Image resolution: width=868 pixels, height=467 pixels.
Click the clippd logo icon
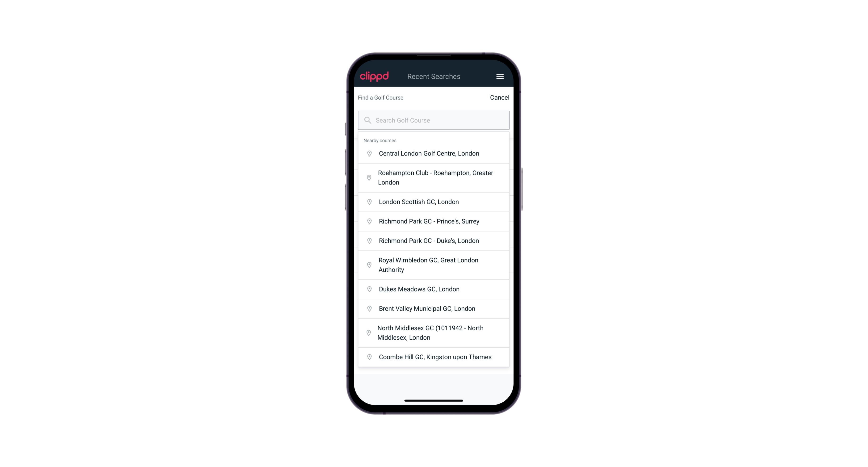[x=374, y=76]
